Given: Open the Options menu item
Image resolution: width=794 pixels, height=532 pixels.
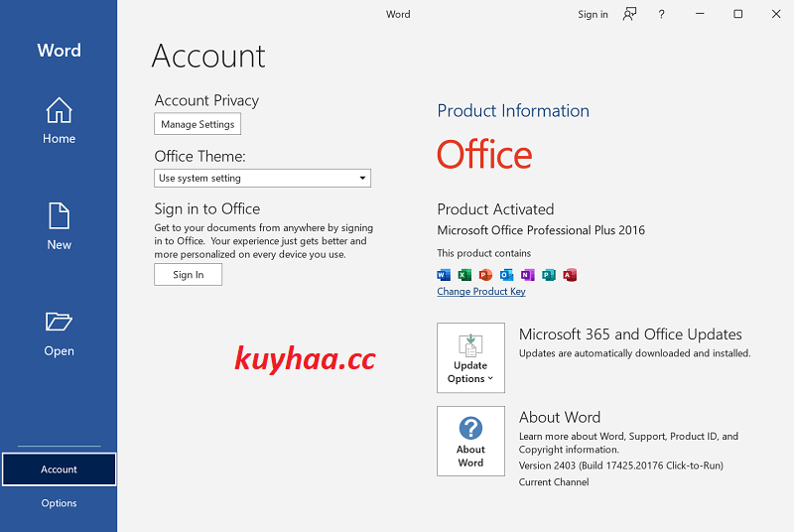Looking at the screenshot, I should coord(59,502).
